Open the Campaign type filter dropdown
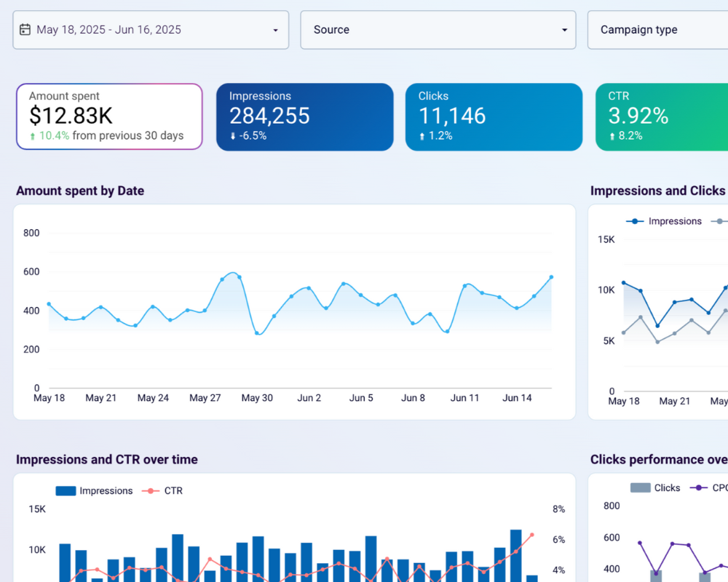This screenshot has height=582, width=728. [x=655, y=30]
